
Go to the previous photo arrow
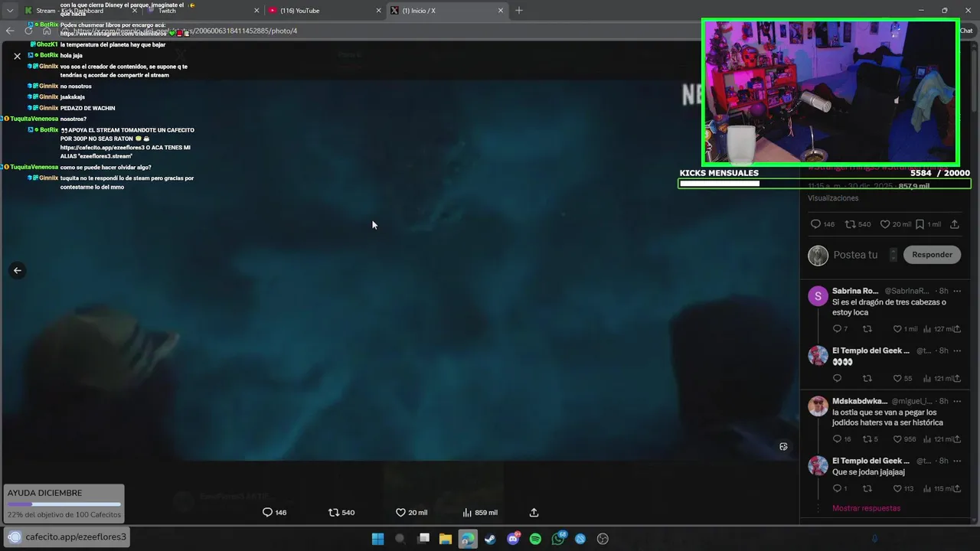click(x=17, y=270)
